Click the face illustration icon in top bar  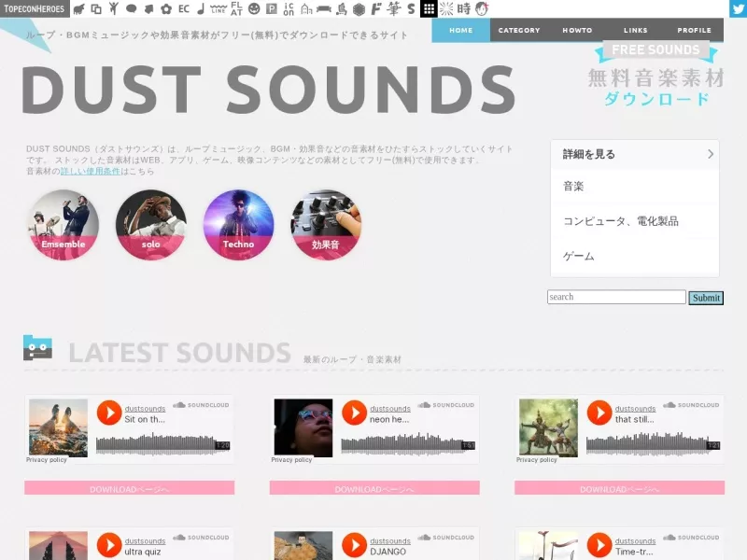482,8
